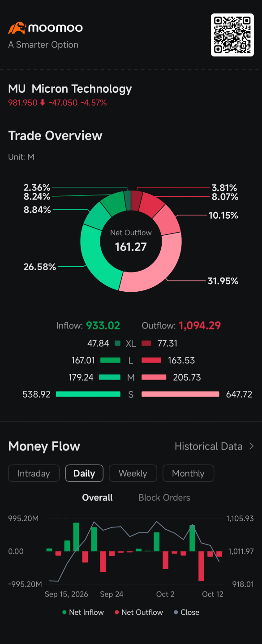The width and height of the screenshot is (262, 644).
Task: Click the MU Micron Technology title
Action: point(70,89)
